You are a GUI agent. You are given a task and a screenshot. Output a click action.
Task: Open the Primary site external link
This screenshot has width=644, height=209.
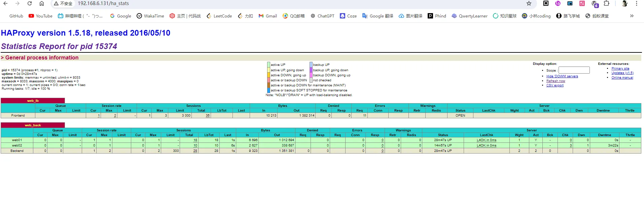[620, 69]
